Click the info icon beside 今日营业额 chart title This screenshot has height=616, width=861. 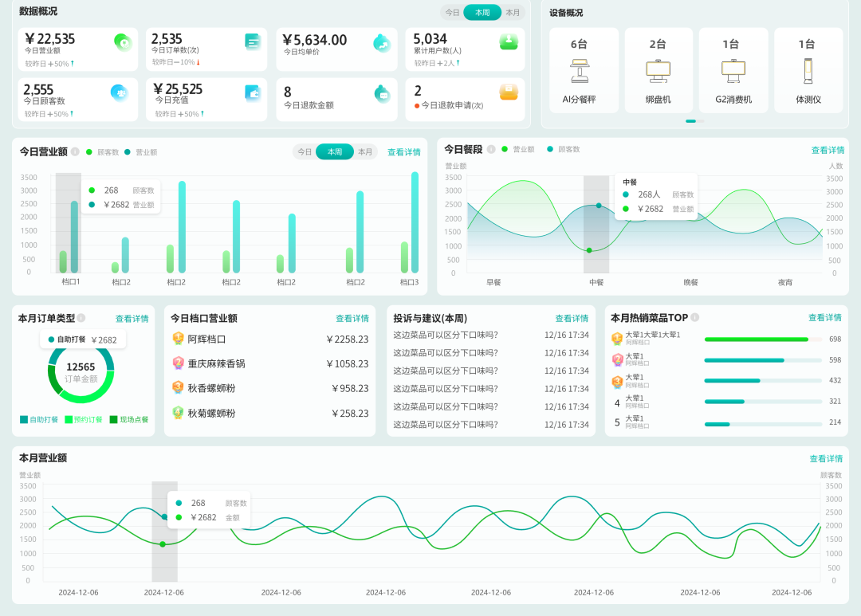point(75,151)
